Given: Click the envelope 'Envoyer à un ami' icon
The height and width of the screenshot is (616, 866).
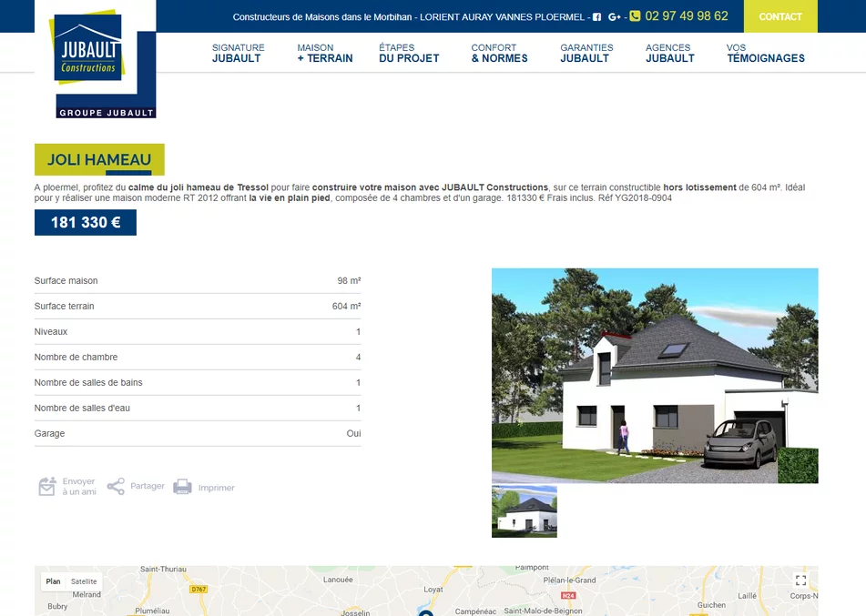Looking at the screenshot, I should [x=47, y=487].
